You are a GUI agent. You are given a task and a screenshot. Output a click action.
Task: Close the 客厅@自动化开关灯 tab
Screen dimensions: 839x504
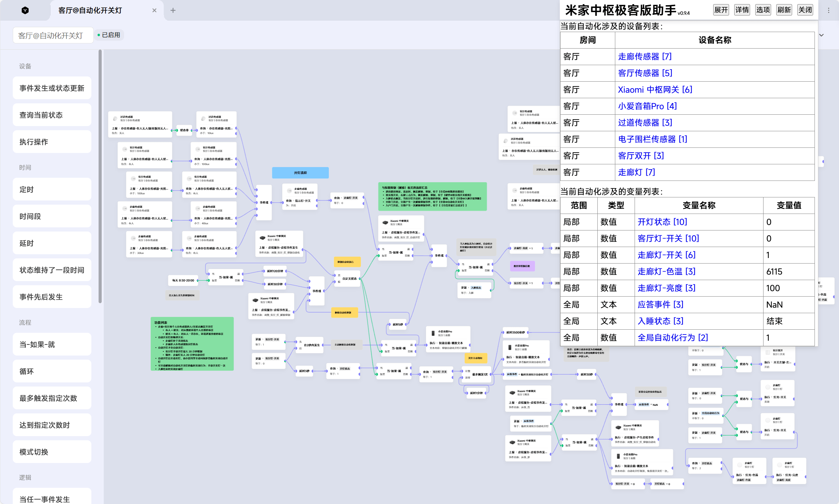(x=154, y=10)
